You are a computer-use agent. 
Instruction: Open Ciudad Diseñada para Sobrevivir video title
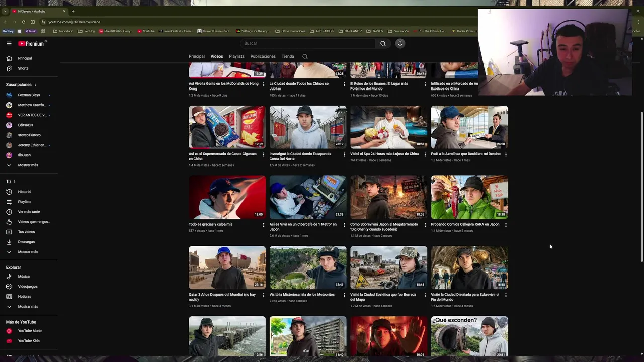tap(465, 297)
